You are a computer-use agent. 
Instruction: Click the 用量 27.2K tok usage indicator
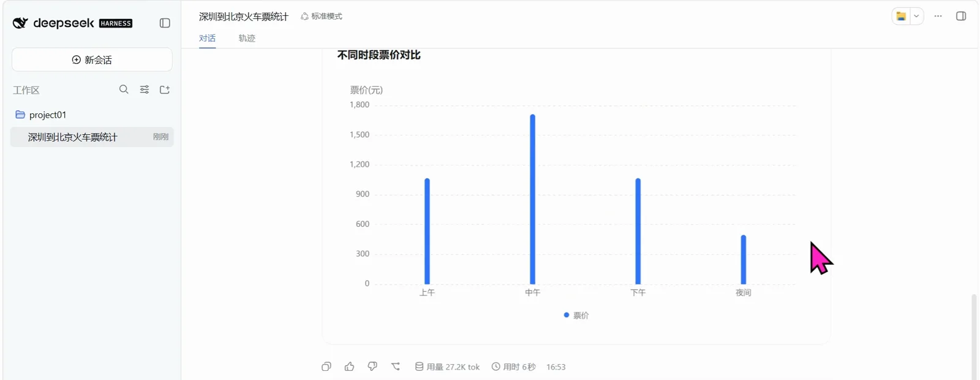(447, 367)
